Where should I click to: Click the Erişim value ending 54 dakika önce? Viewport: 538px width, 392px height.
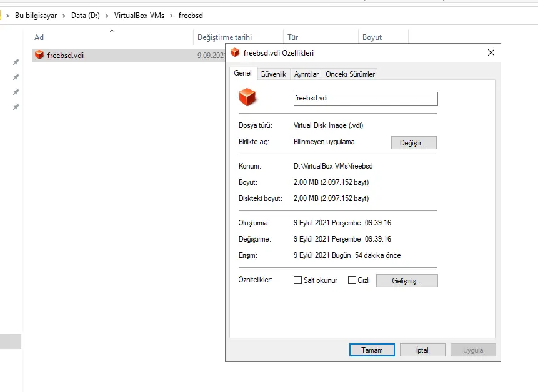coord(347,255)
